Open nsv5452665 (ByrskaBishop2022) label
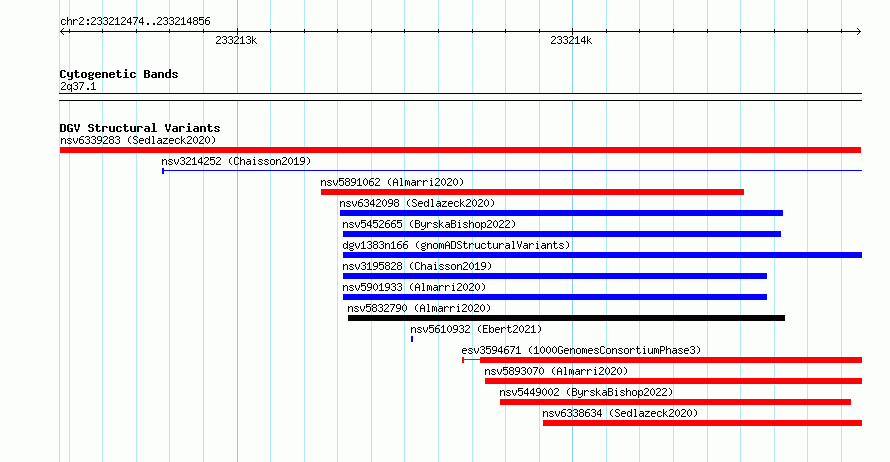 [x=429, y=224]
